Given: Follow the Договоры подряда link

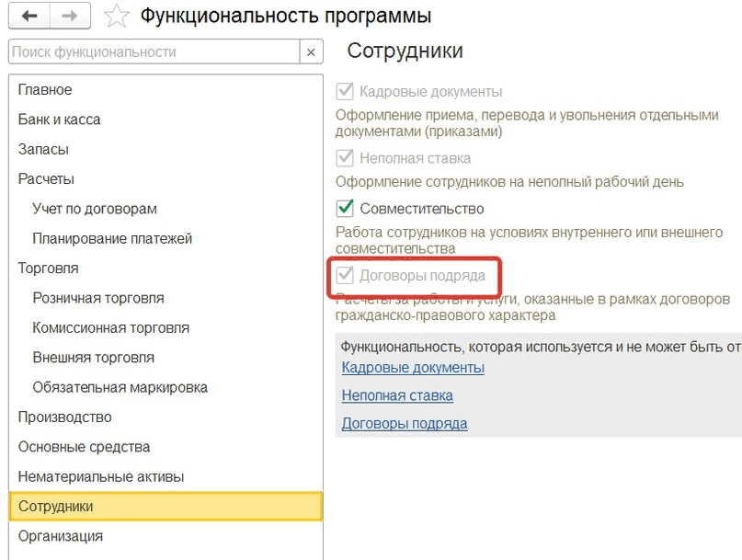Looking at the screenshot, I should pos(405,424).
